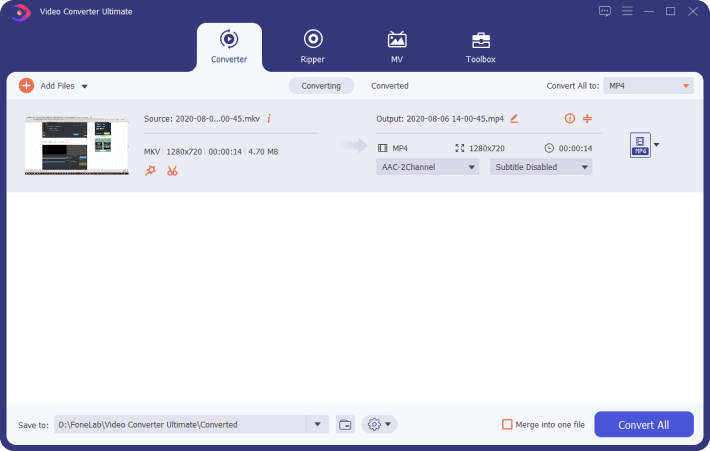Enable Merge into one file checkbox
Screen dimensions: 710x451
pos(507,424)
